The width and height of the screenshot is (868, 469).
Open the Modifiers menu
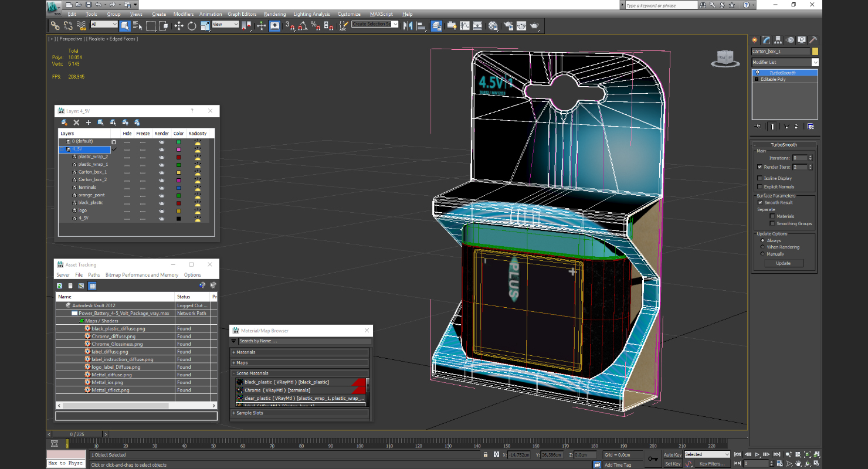pos(184,14)
